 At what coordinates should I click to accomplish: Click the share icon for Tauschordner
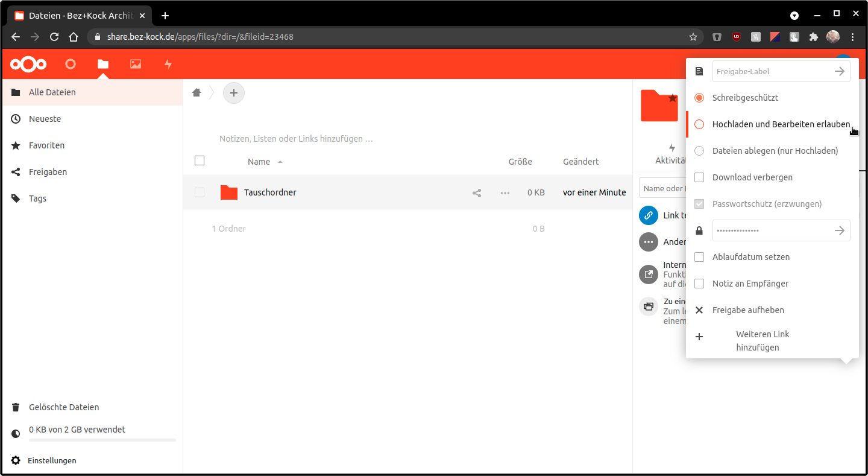tap(477, 193)
